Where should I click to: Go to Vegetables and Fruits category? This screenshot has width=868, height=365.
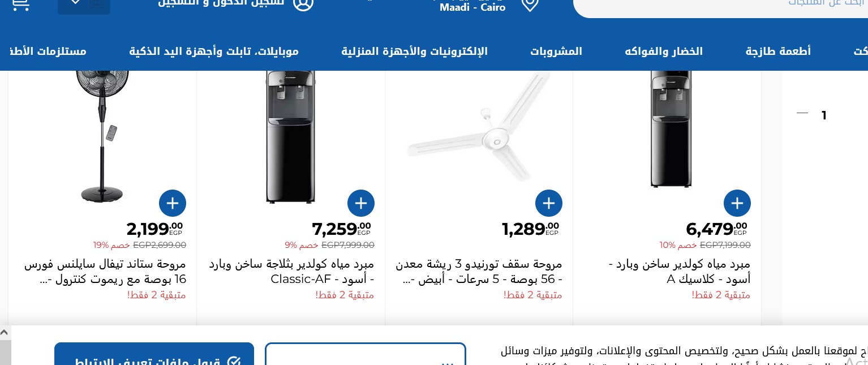[663, 51]
